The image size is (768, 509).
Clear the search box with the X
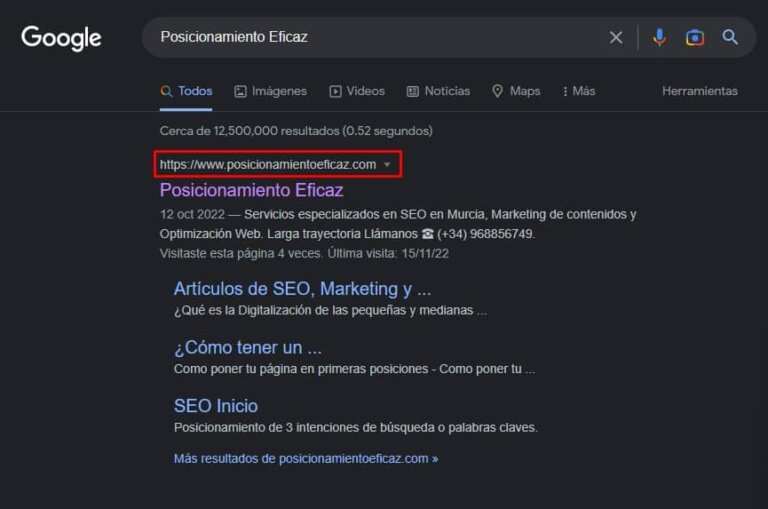pyautogui.click(x=616, y=37)
